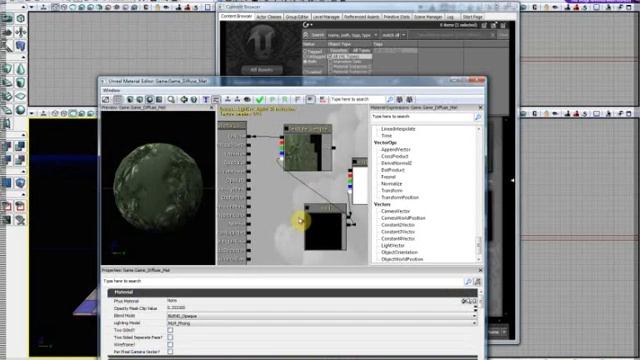Viewport: 640px width, 360px height.
Task: Toggle All Types checkbox in Content Browser filter list
Action: pos(331,57)
